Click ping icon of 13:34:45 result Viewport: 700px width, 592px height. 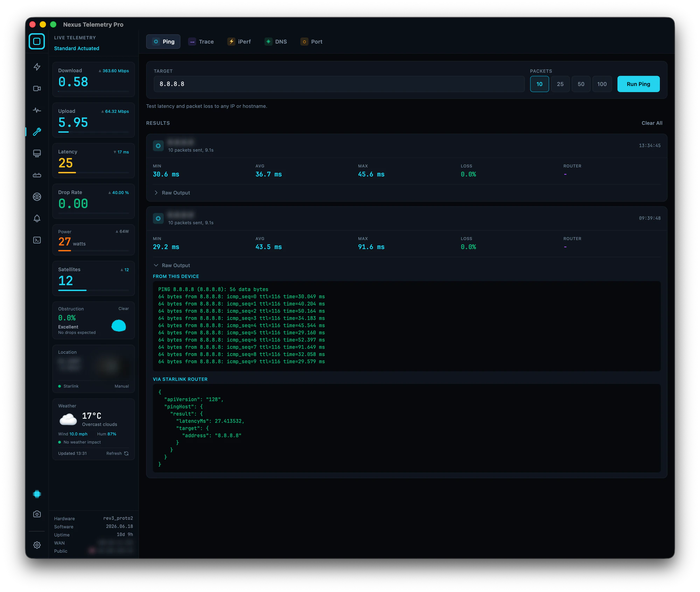point(158,146)
